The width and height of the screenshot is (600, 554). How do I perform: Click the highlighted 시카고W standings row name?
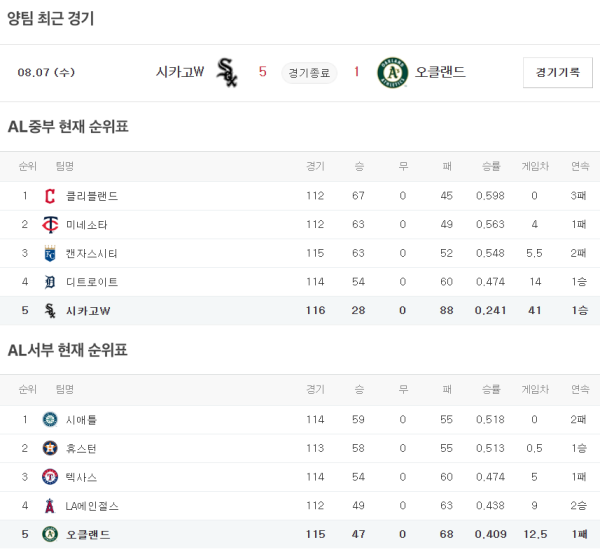[88, 311]
